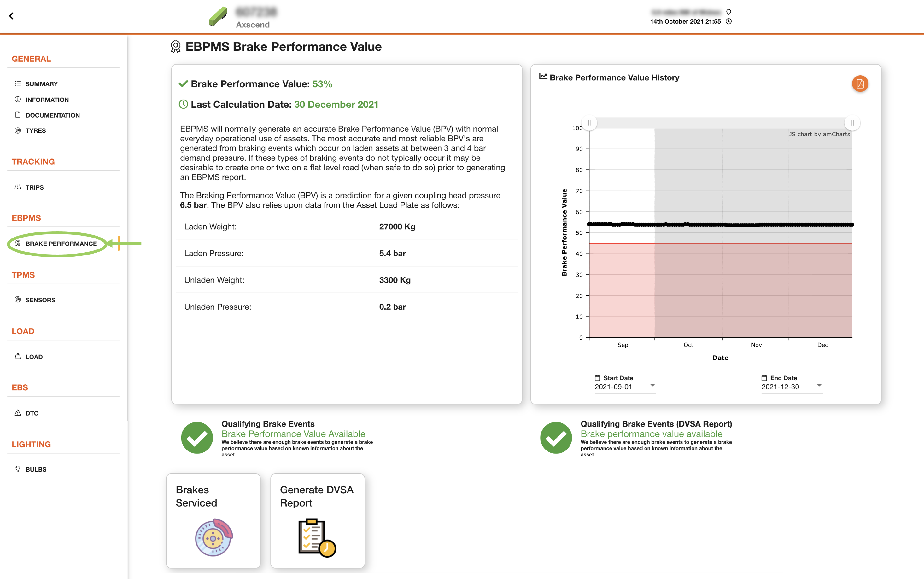The width and height of the screenshot is (924, 579).
Task: Click the clock icon next to the date
Action: [x=728, y=21]
